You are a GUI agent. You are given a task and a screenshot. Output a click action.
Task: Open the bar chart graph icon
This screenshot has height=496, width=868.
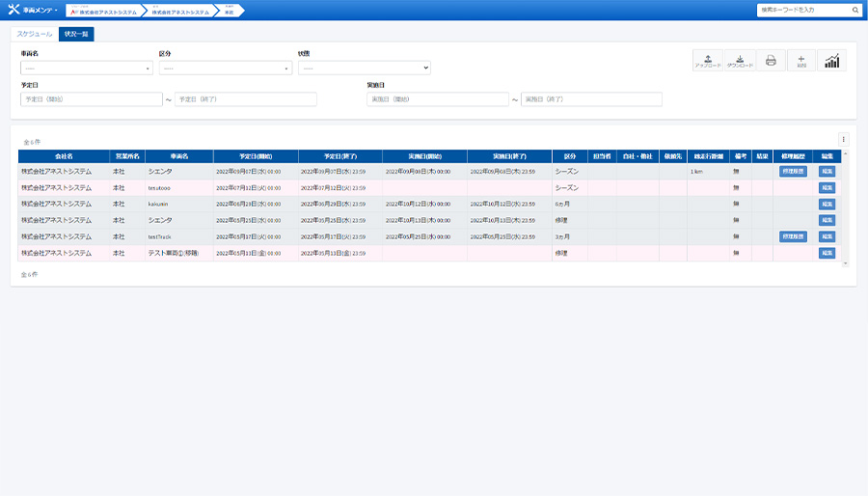click(832, 61)
